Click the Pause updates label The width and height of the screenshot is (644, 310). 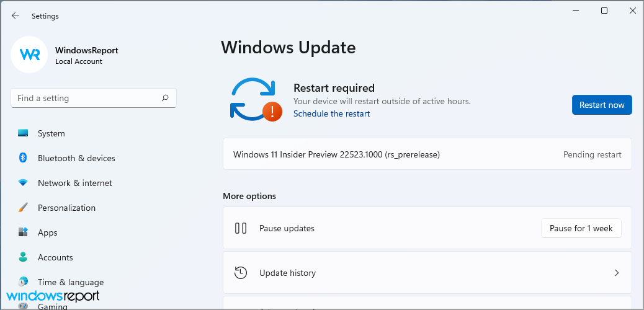(x=287, y=228)
